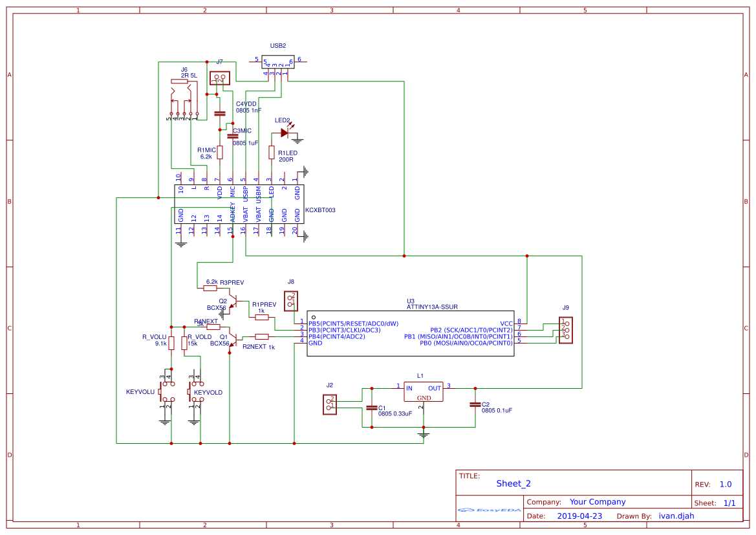Click the date 2019-04-23 field
The width and height of the screenshot is (756, 535).
point(581,516)
